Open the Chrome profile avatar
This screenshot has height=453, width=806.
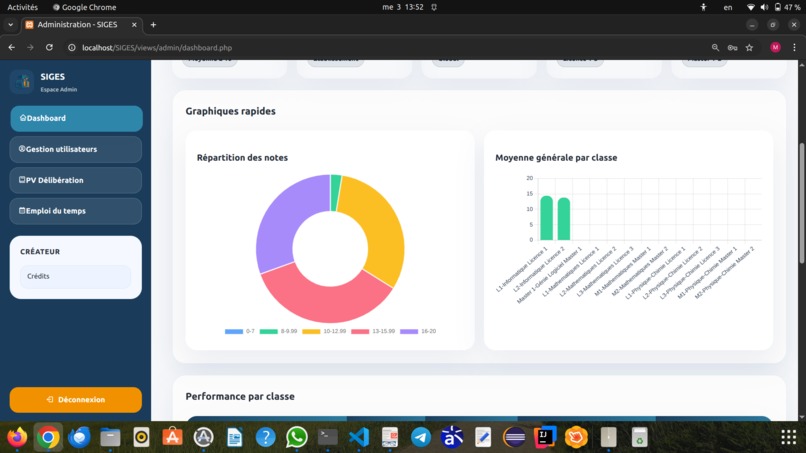pyautogui.click(x=775, y=47)
